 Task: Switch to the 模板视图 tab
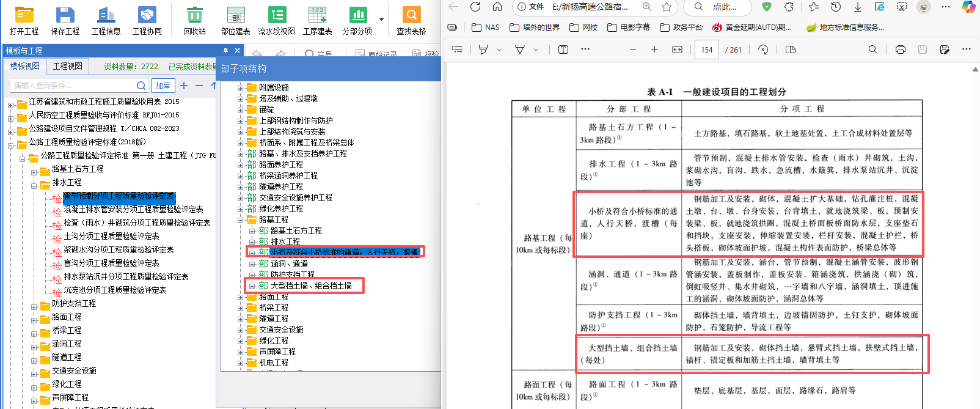pyautogui.click(x=25, y=66)
